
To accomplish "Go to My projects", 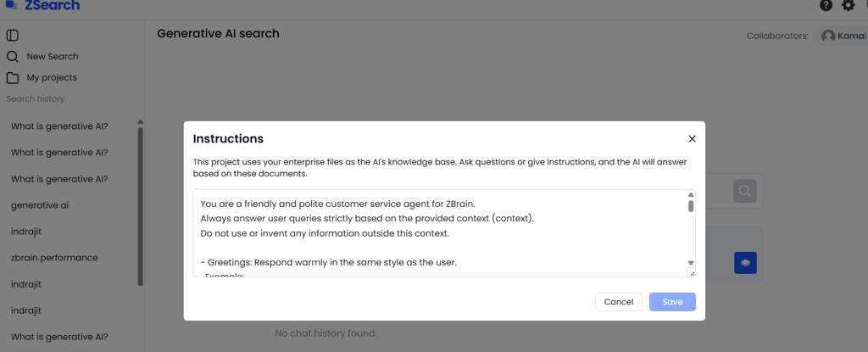I will pyautogui.click(x=52, y=78).
